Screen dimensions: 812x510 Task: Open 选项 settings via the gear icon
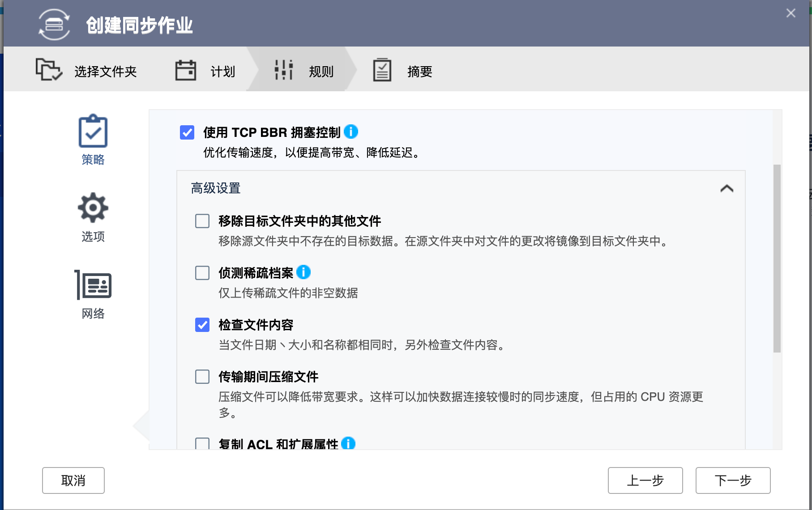pyautogui.click(x=93, y=207)
